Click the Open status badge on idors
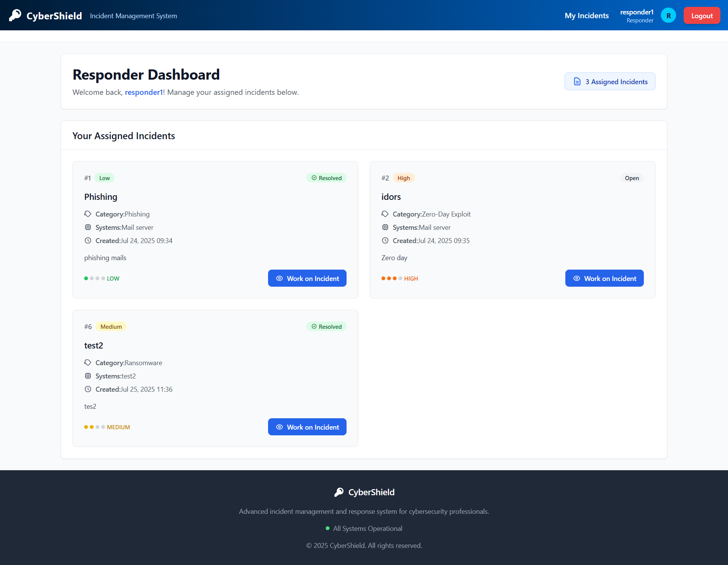Image resolution: width=728 pixels, height=565 pixels. 632,178
